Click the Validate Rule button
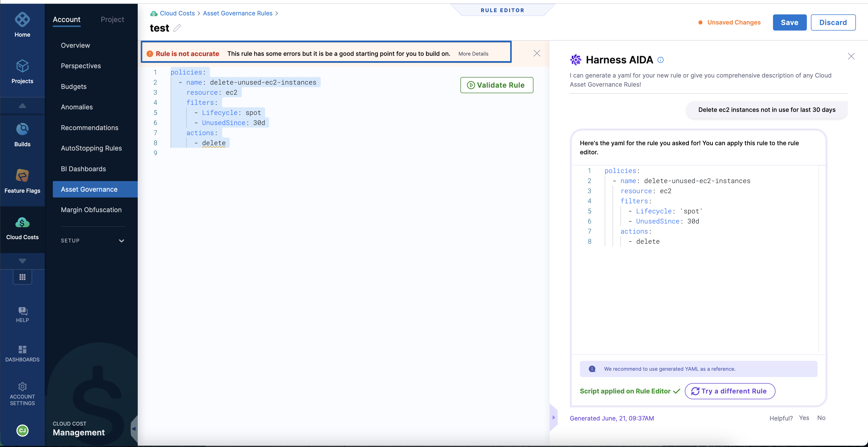Image resolution: width=868 pixels, height=447 pixels. (x=496, y=85)
